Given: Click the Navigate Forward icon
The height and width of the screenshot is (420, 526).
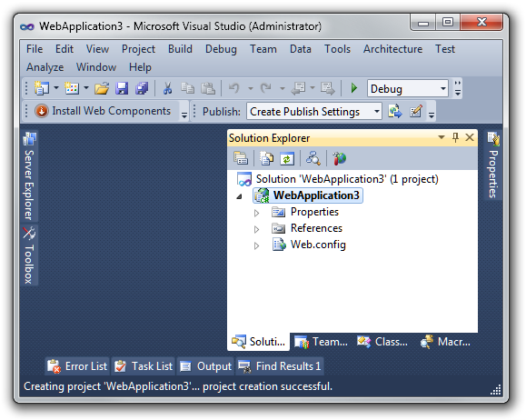Looking at the screenshot, I should point(327,88).
